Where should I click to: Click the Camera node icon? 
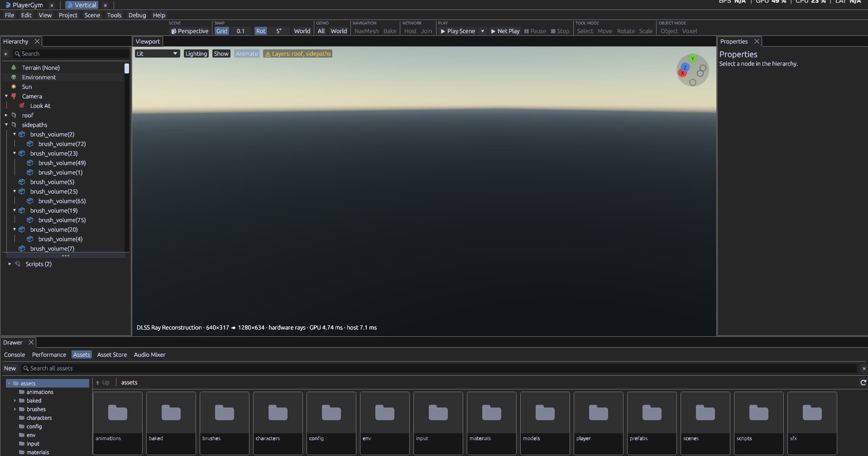14,96
